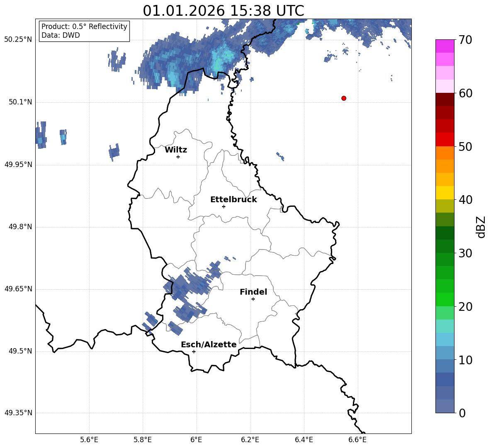
Task: Click the yellow 40 dBZ colorbar band
Action: (445, 192)
